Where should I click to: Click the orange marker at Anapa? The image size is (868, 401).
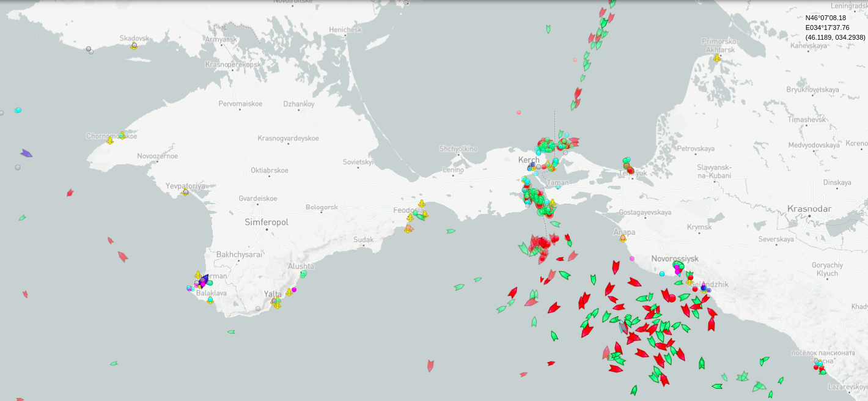[x=622, y=238]
